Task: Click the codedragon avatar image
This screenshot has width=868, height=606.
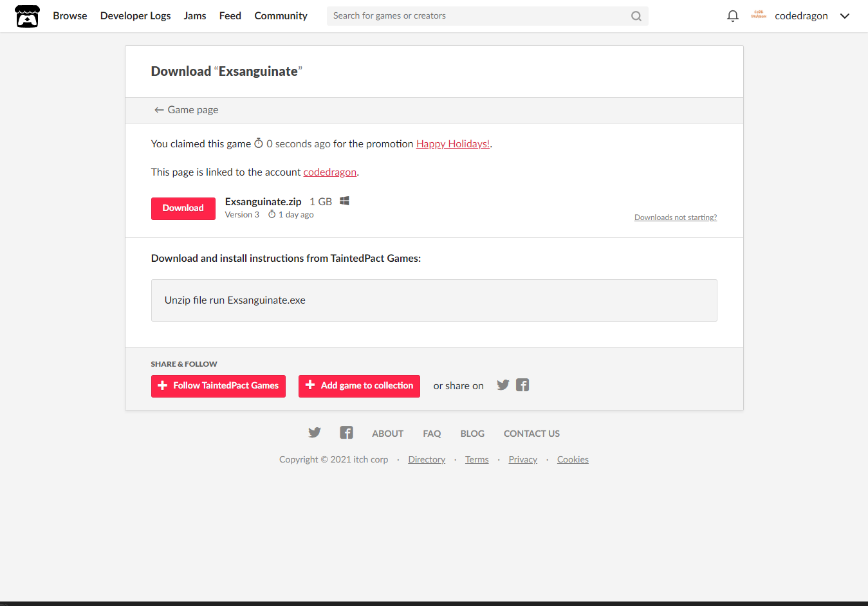Action: tap(759, 15)
